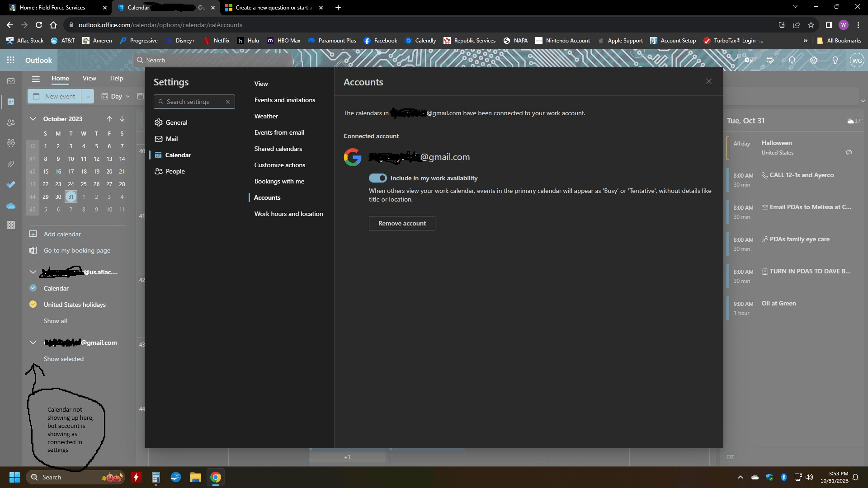Collapse the October 2023 mini calendar
868x488 pixels.
pos(33,119)
